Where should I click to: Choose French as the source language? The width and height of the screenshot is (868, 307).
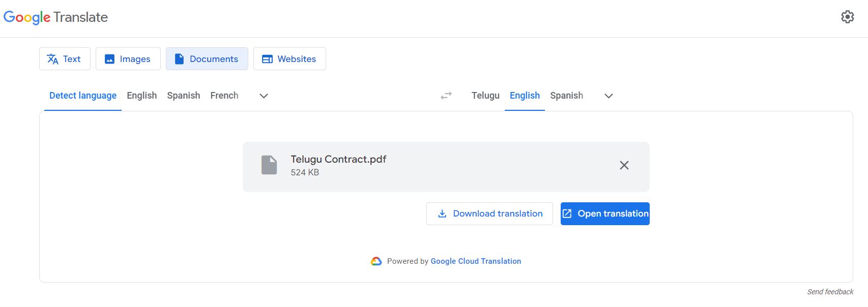[224, 95]
